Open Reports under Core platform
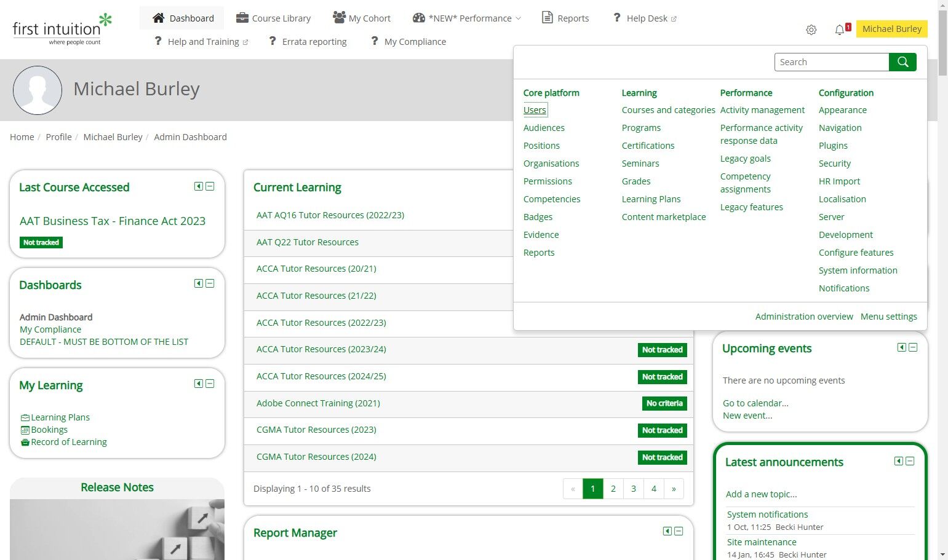Screen dimensions: 948x560 (x=539, y=253)
